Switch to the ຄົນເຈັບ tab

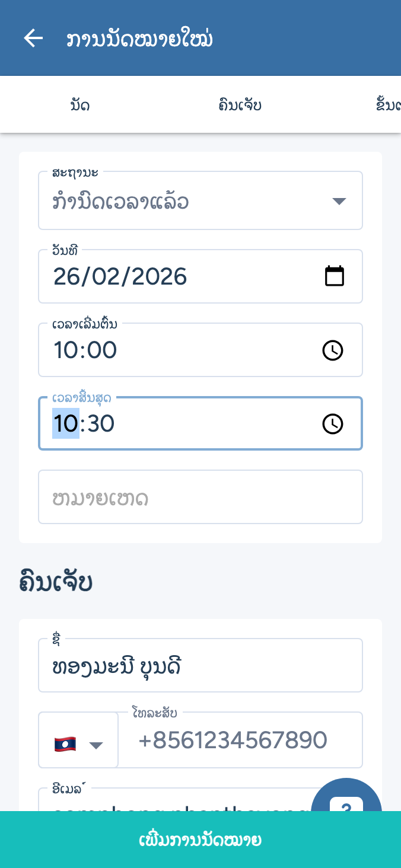[240, 106]
